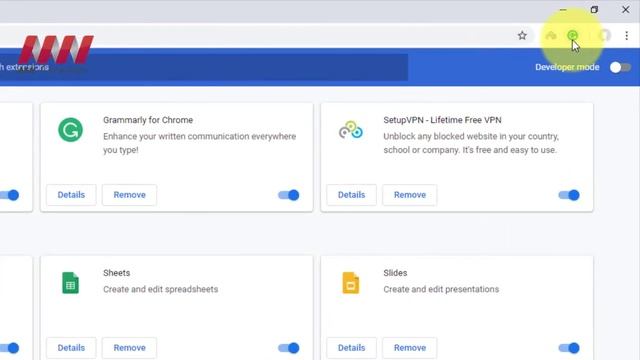Click the green circle extension icon in toolbar

tap(573, 36)
